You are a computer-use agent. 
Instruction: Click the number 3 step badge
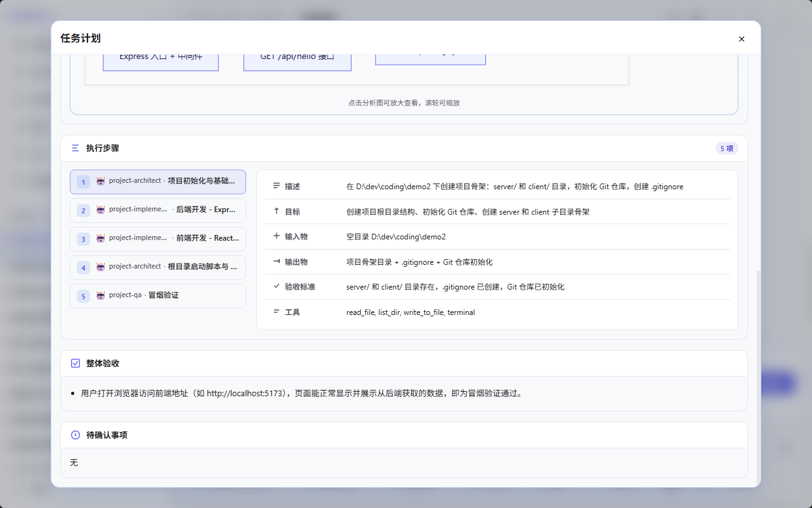[83, 239]
